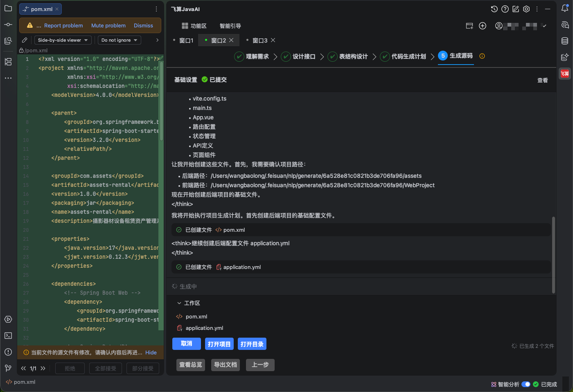573x392 pixels.
Task: Open the 功能区 tab
Action: (194, 26)
